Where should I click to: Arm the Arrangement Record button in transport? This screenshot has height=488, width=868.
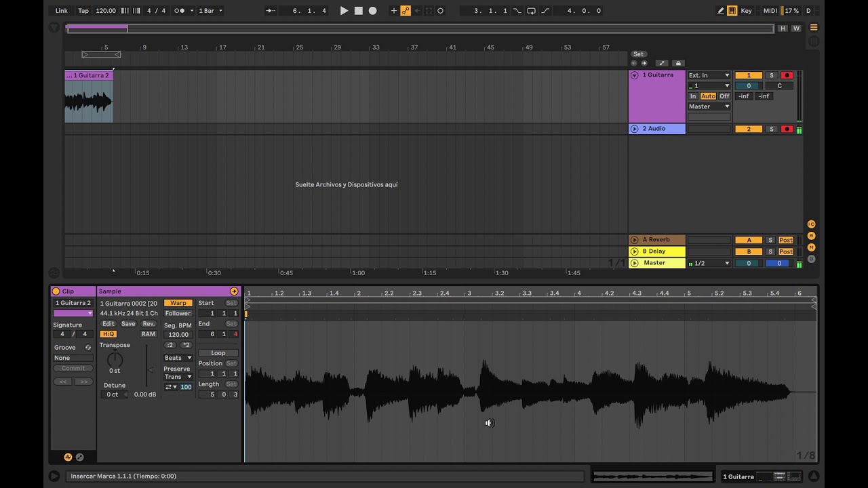(373, 11)
